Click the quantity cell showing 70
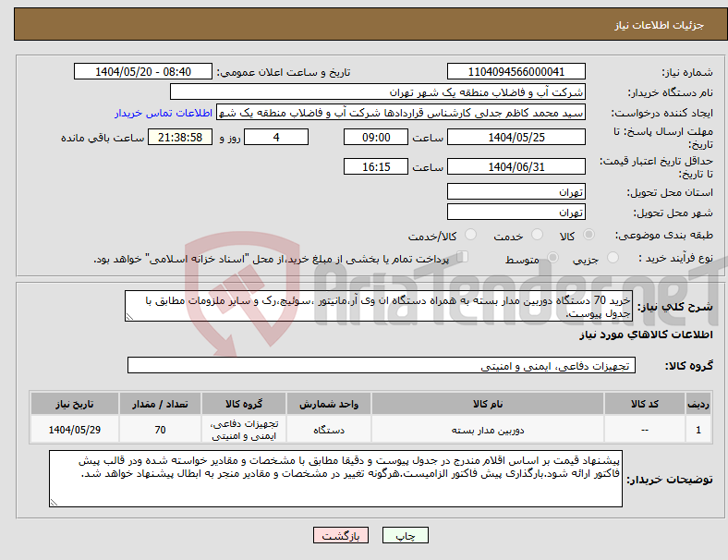The height and width of the screenshot is (560, 728). pos(160,430)
